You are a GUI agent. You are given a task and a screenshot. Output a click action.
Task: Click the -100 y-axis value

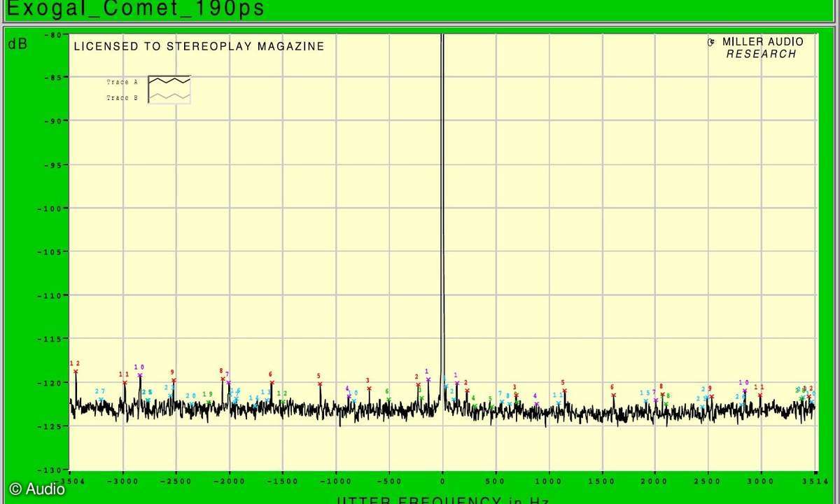point(49,208)
